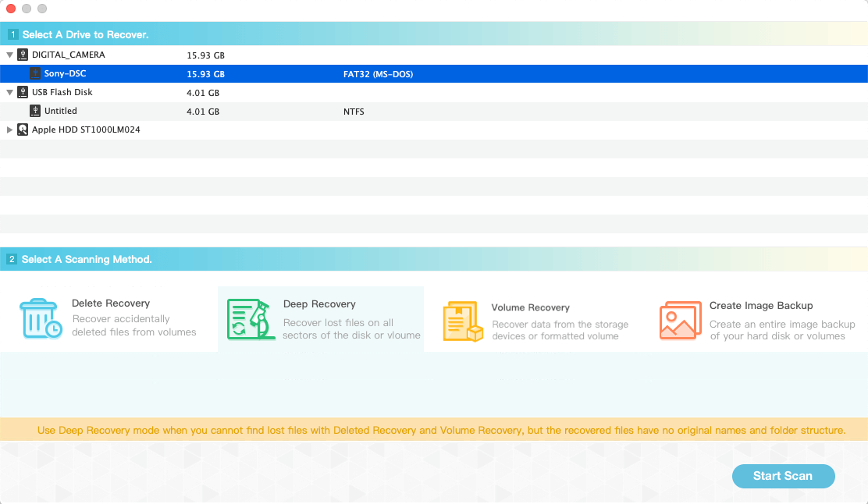Image resolution: width=868 pixels, height=504 pixels.
Task: Click the 4.01 GB size of USB Flash Disk
Action: (203, 93)
